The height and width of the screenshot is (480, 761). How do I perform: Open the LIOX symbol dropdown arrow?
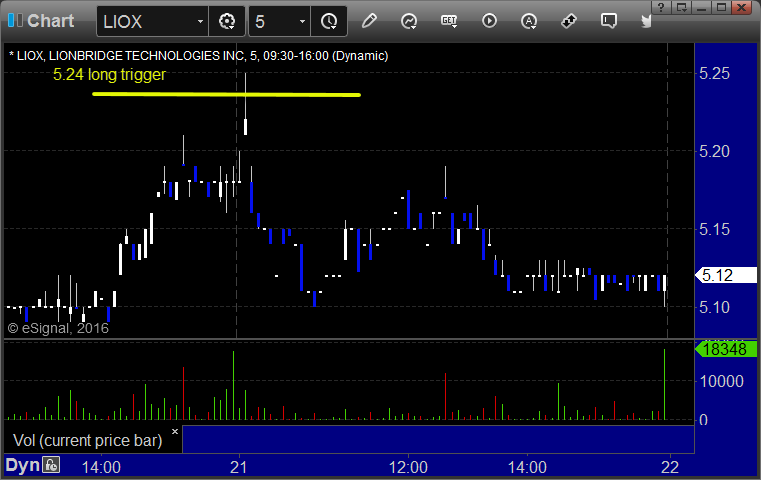pyautogui.click(x=200, y=21)
